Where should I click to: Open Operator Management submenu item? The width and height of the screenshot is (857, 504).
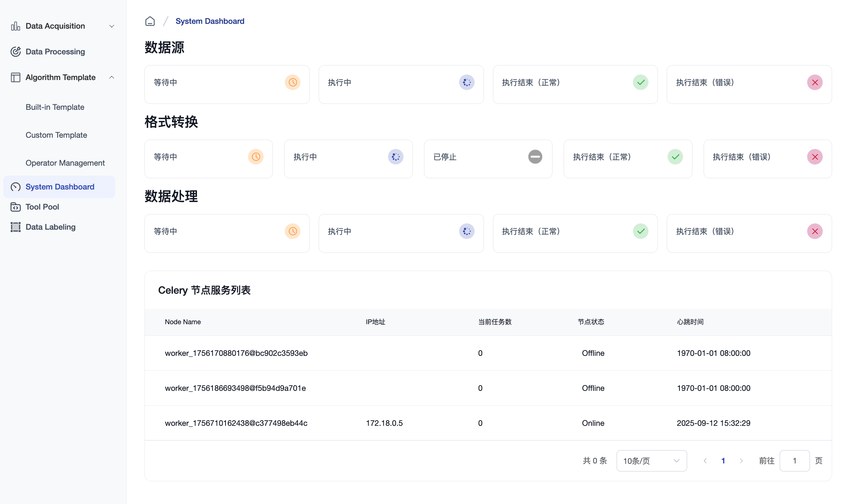coord(65,163)
